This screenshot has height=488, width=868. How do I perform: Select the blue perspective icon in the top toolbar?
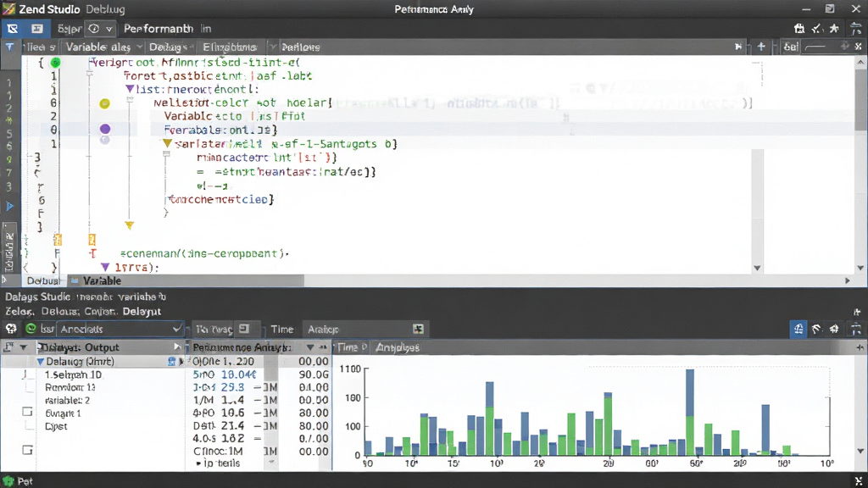click(x=12, y=28)
